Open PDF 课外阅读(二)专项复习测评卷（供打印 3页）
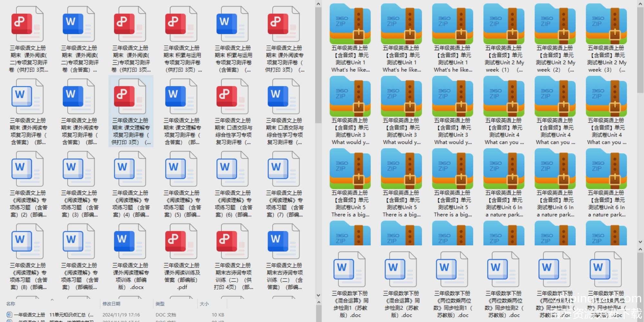Viewport: 644px width, 322px height. pos(28,40)
